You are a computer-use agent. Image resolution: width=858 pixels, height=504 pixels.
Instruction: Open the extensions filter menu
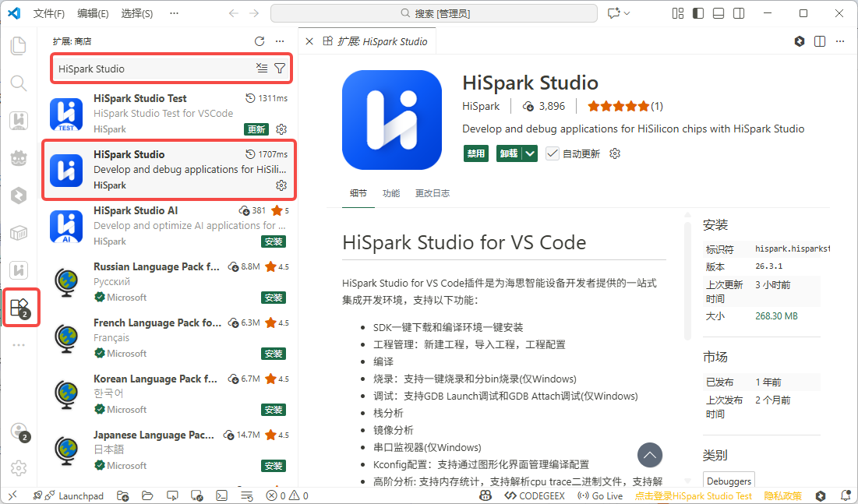280,69
